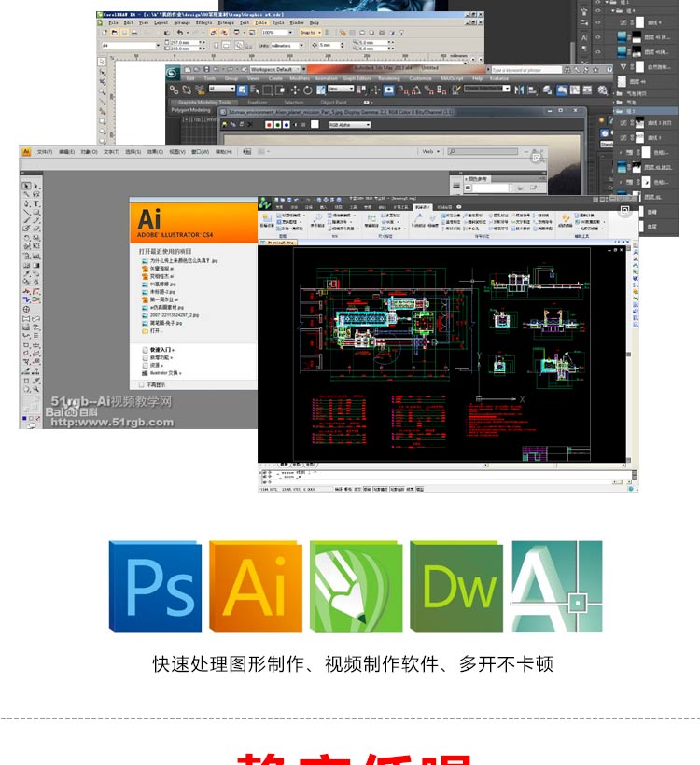
Task: Select the Pen tool in Illustrator toolbox
Action: [x=26, y=204]
